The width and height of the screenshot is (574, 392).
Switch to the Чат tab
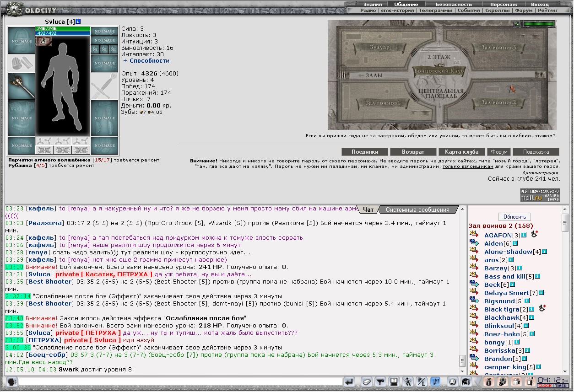coord(368,210)
